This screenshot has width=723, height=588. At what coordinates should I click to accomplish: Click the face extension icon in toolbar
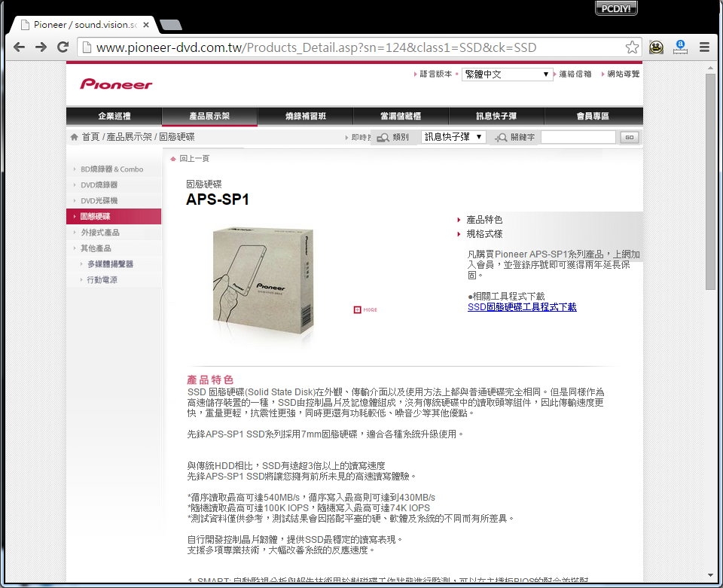pyautogui.click(x=656, y=47)
